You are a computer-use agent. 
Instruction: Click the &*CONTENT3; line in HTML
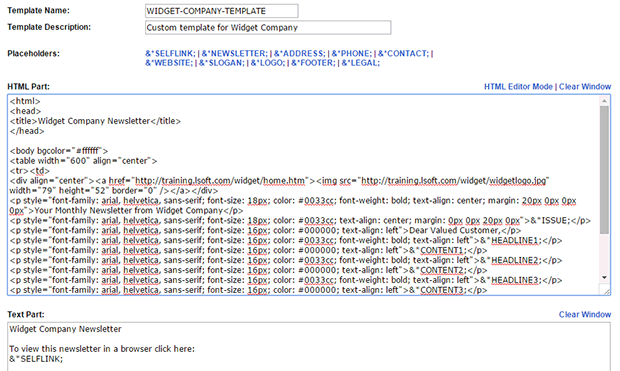pos(248,290)
